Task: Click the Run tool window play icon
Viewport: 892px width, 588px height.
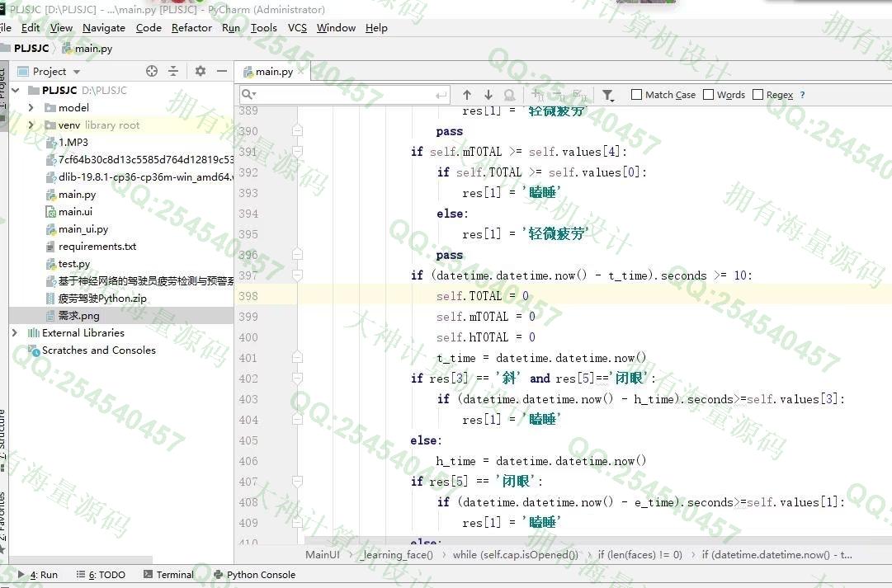Action: (21, 574)
